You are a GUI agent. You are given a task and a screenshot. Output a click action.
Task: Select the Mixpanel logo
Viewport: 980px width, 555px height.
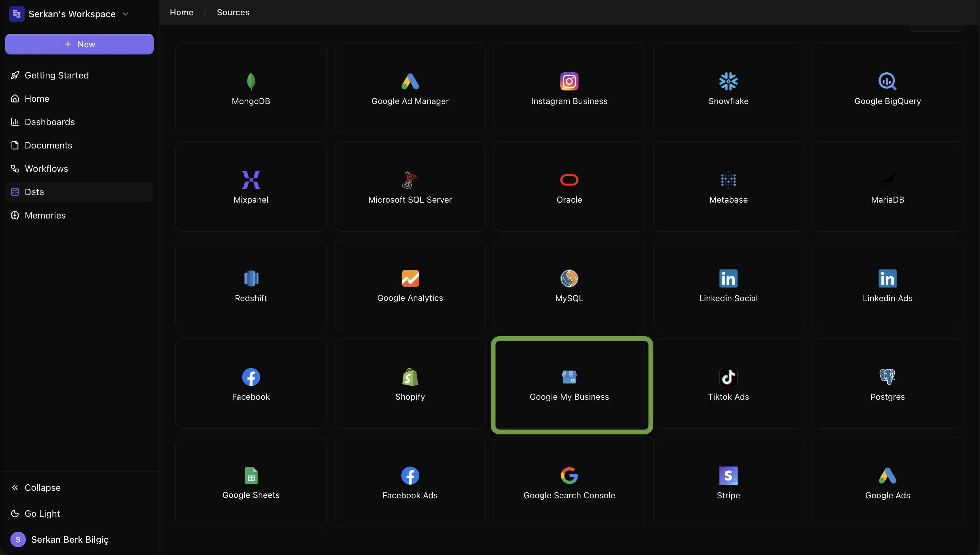pyautogui.click(x=251, y=180)
